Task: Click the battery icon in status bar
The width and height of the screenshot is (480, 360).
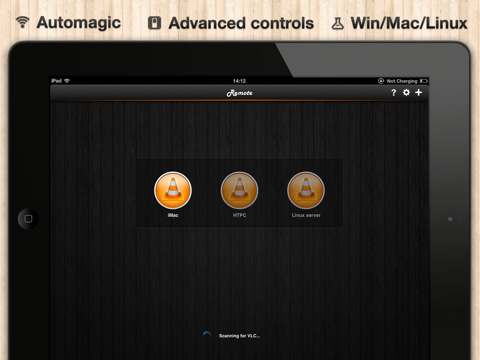Action: [x=424, y=81]
